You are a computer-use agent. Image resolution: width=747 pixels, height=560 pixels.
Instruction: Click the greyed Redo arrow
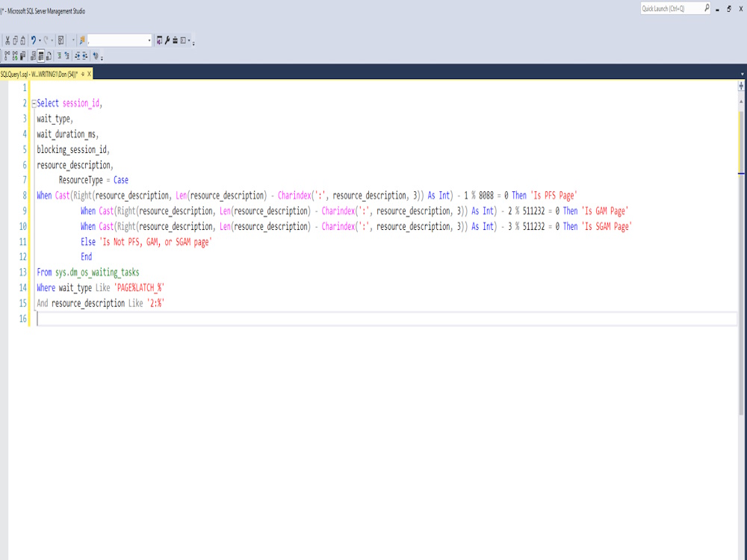click(x=46, y=40)
